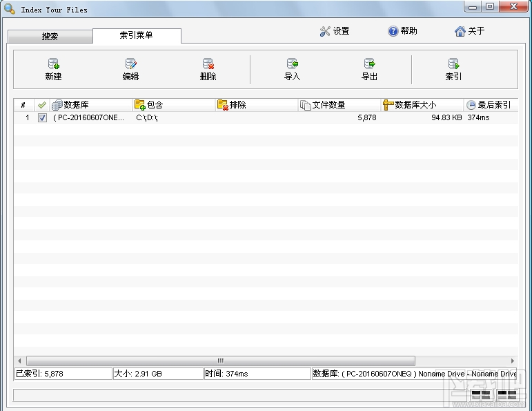Sort by the 文件数量 (File count) column header

[339, 105]
